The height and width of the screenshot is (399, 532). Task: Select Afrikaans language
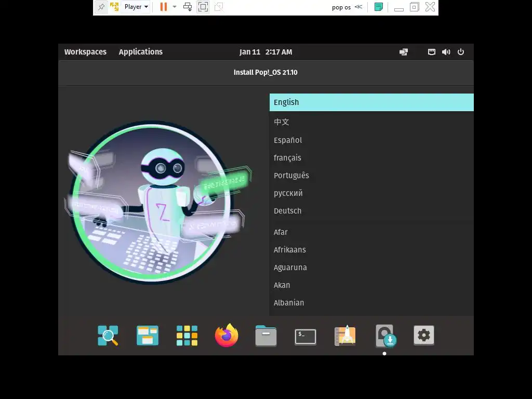371,250
